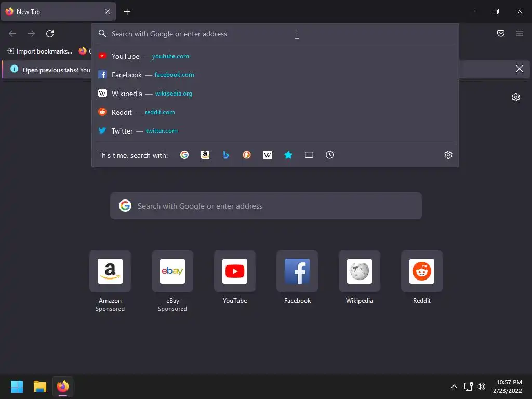Choose the YouTube suggestion youtube.com

(275, 56)
